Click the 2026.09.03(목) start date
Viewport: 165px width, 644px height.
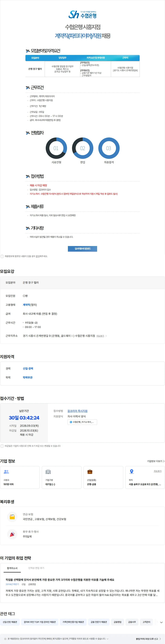tap(29, 426)
